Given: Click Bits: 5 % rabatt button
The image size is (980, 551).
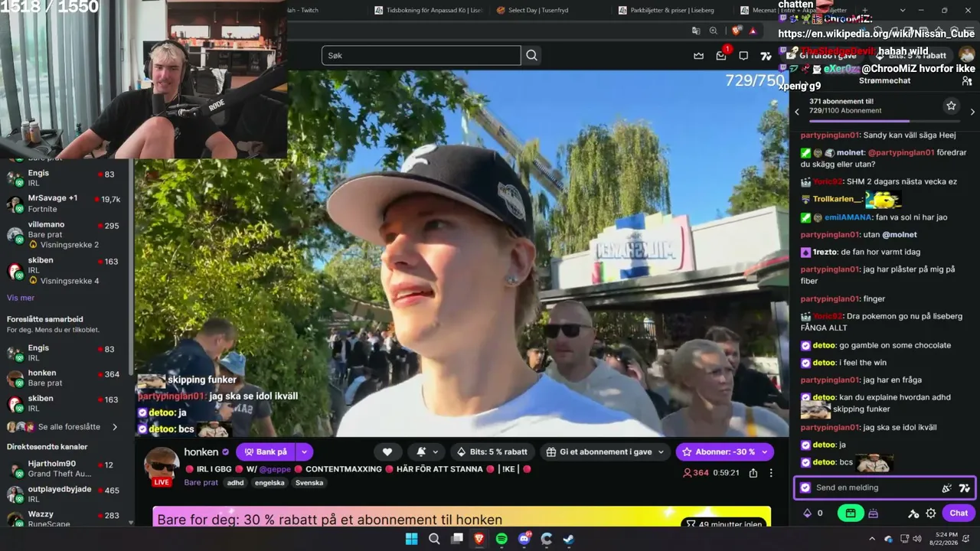Looking at the screenshot, I should (492, 452).
